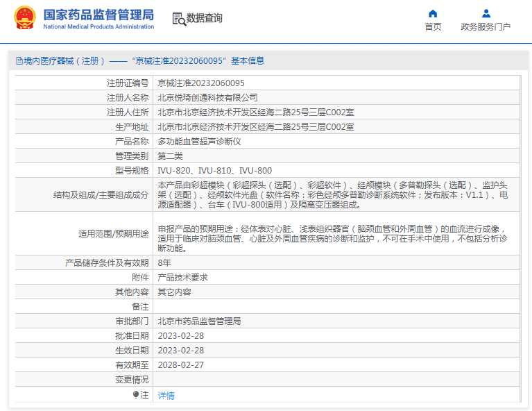
Task: Click the 产品名称 row label
Action: click(x=132, y=142)
